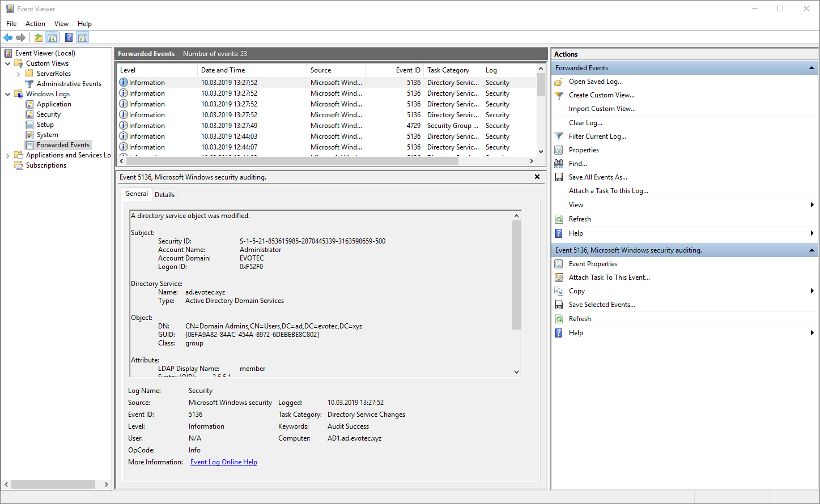Toggle the console tree visibility in toolbar
820x504 pixels.
click(x=52, y=37)
